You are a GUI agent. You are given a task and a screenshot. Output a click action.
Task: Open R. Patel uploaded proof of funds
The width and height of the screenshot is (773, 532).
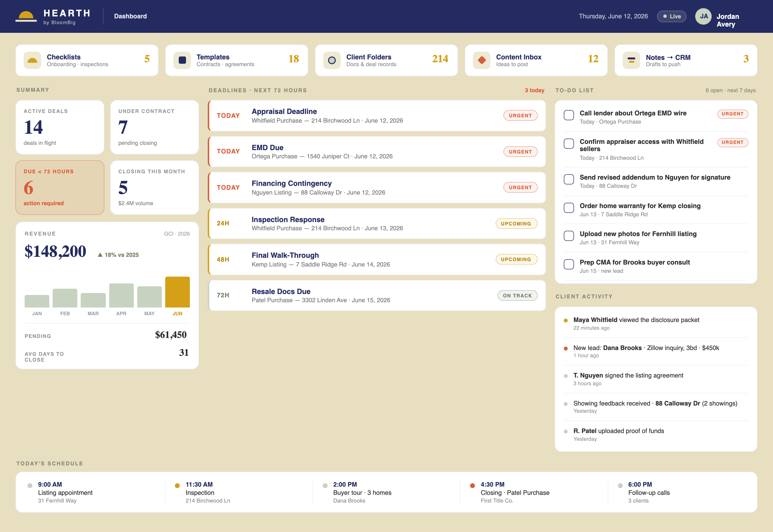tap(656, 435)
